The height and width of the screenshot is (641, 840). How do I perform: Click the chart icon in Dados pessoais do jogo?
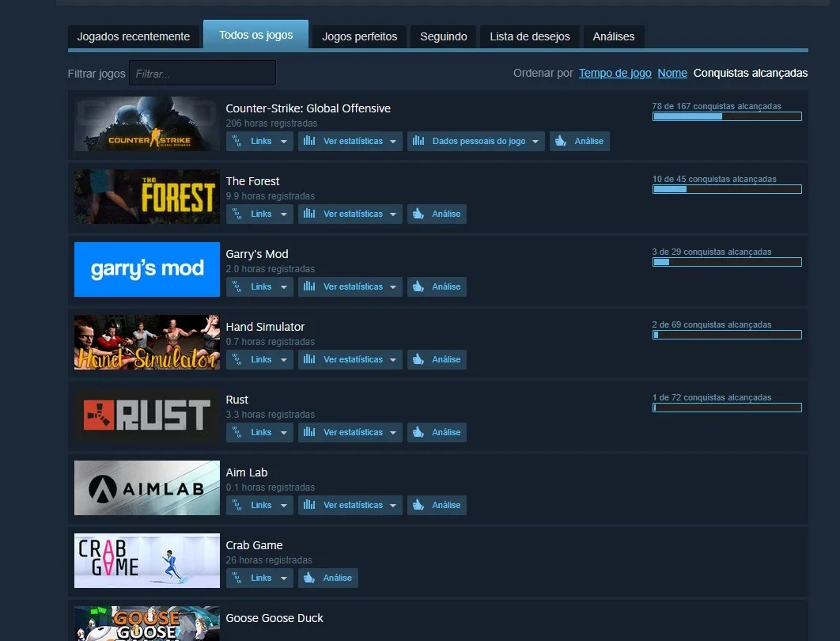[418, 140]
